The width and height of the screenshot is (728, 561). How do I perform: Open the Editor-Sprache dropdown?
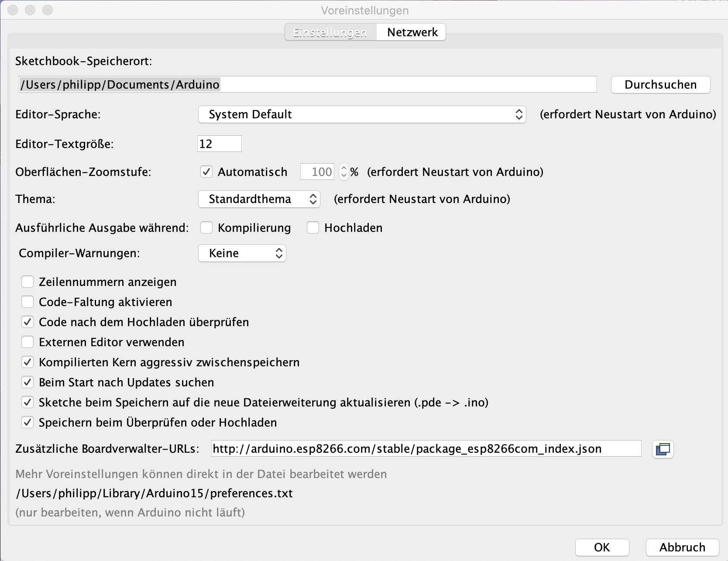(361, 114)
